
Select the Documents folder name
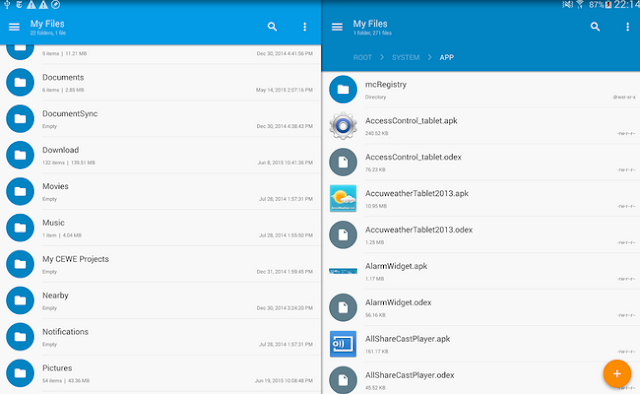63,78
